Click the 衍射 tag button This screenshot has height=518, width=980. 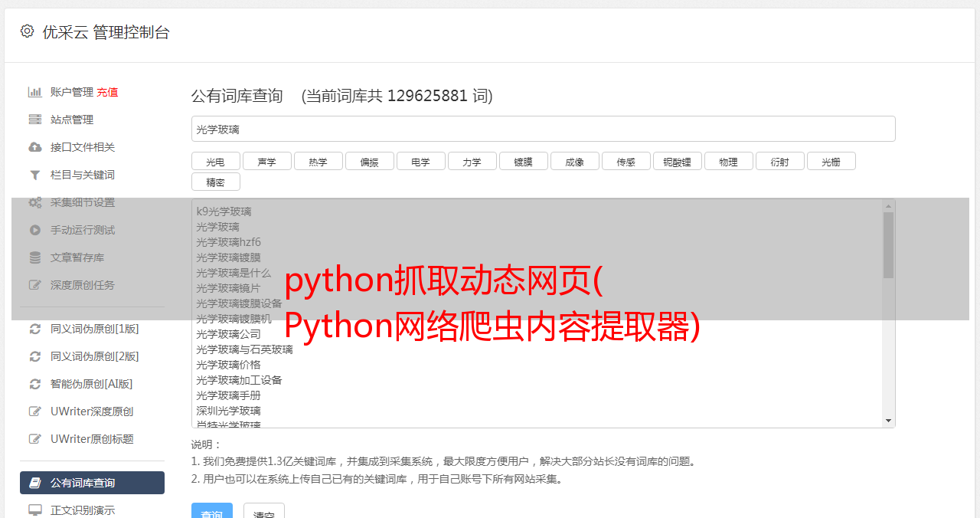(x=779, y=162)
